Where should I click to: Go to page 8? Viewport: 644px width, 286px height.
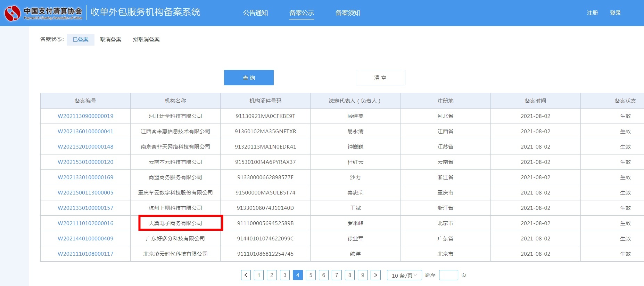point(349,275)
